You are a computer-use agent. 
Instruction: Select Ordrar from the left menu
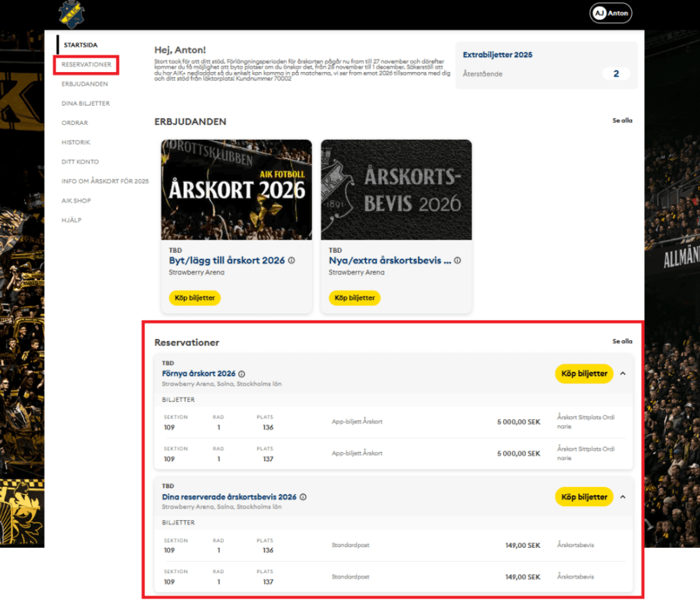74,123
